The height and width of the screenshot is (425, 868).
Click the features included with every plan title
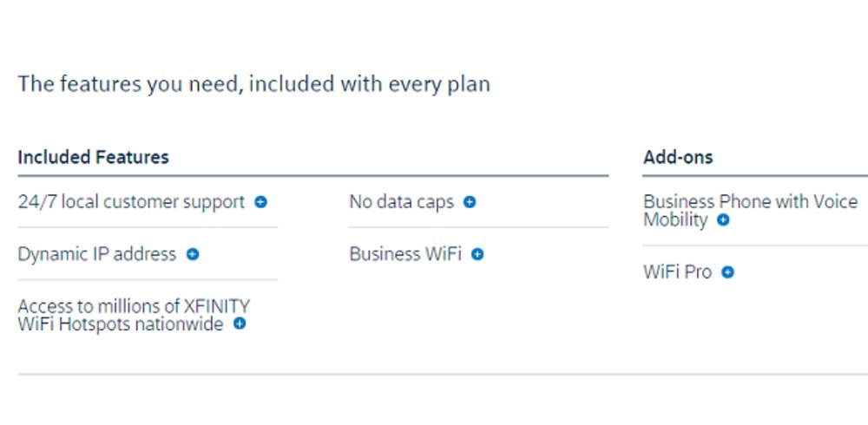tap(254, 84)
